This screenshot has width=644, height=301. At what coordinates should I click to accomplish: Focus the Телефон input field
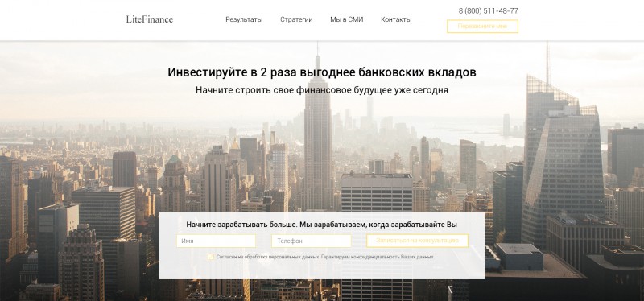point(312,241)
